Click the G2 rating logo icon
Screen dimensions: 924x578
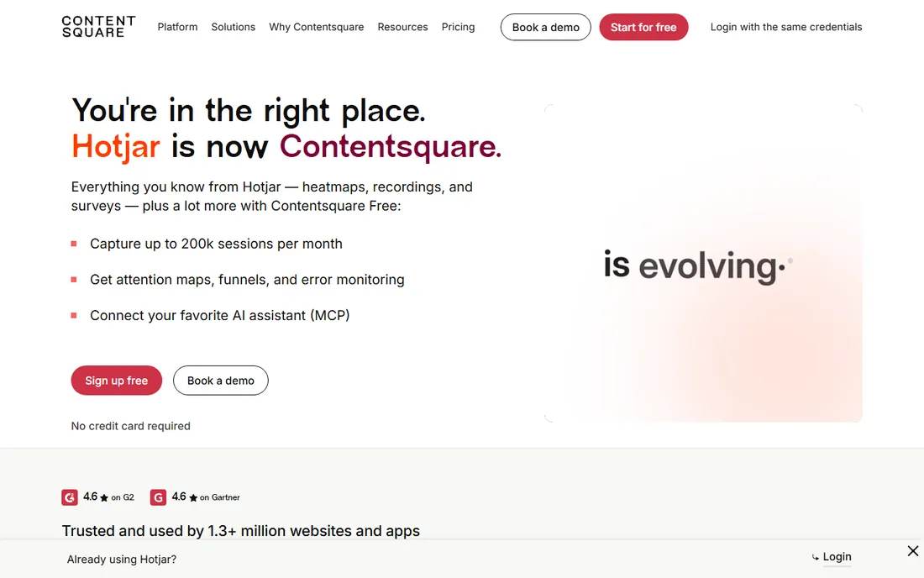70,497
